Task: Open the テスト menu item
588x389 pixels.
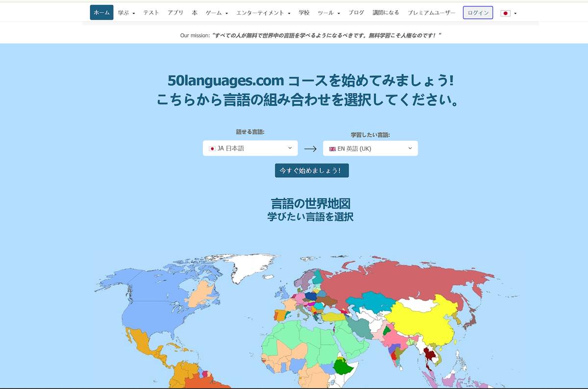Action: click(151, 13)
